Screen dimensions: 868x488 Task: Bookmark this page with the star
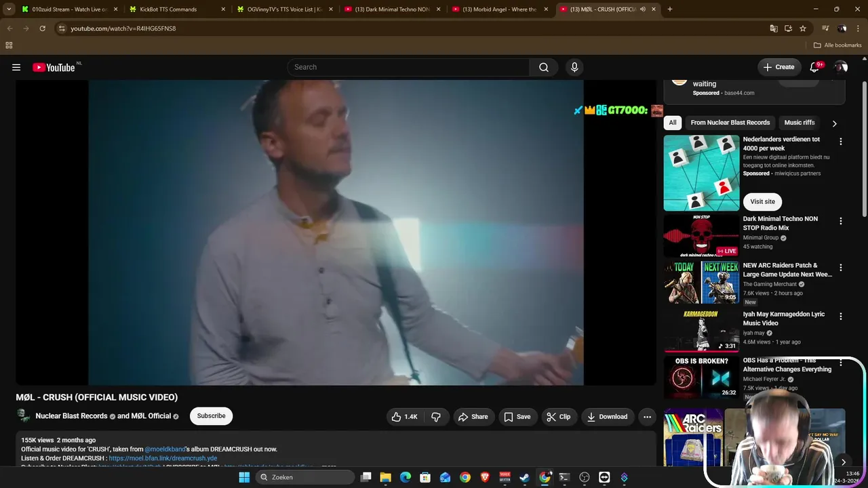tap(803, 28)
